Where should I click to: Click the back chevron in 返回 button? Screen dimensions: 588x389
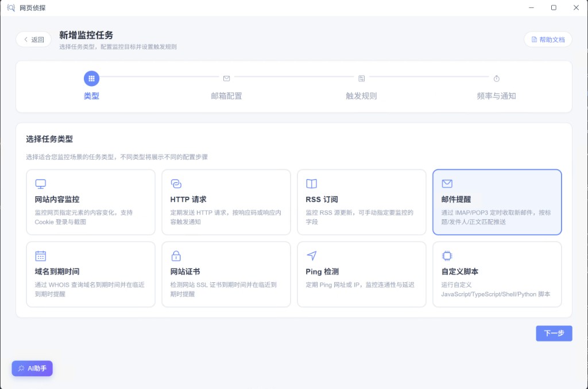click(x=26, y=40)
